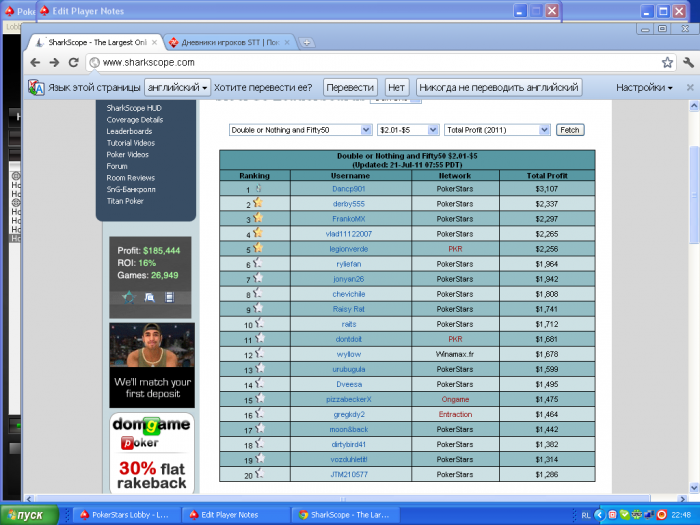Open Titan Poker in the sidebar
This screenshot has height=525, width=700.
pos(125,201)
